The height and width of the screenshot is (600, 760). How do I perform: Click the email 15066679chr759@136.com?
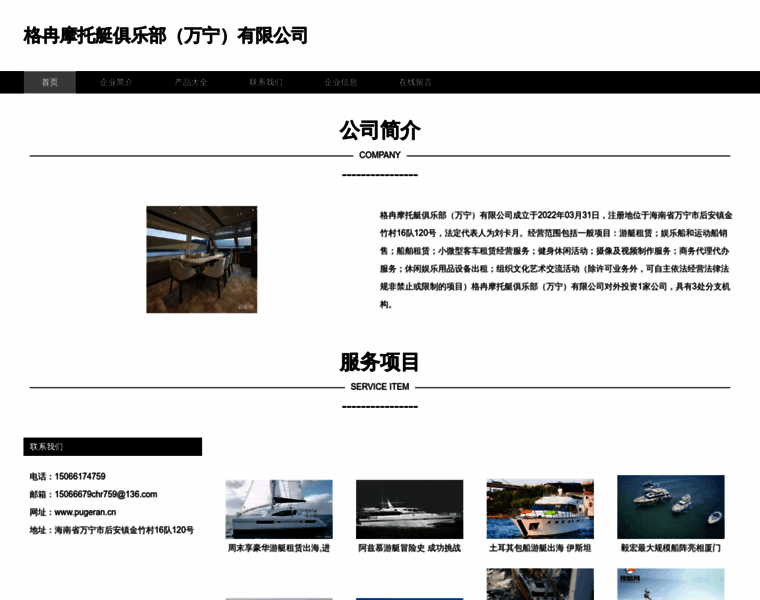(x=106, y=494)
